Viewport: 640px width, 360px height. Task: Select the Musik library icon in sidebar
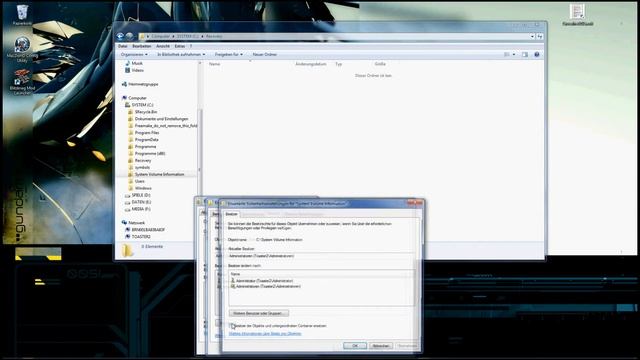point(128,63)
